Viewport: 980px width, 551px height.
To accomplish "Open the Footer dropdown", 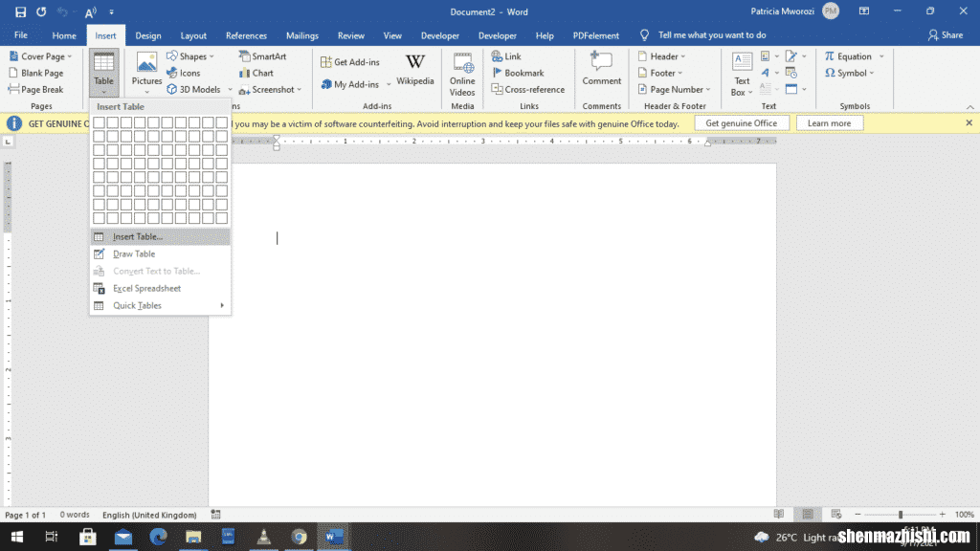I will [x=660, y=73].
